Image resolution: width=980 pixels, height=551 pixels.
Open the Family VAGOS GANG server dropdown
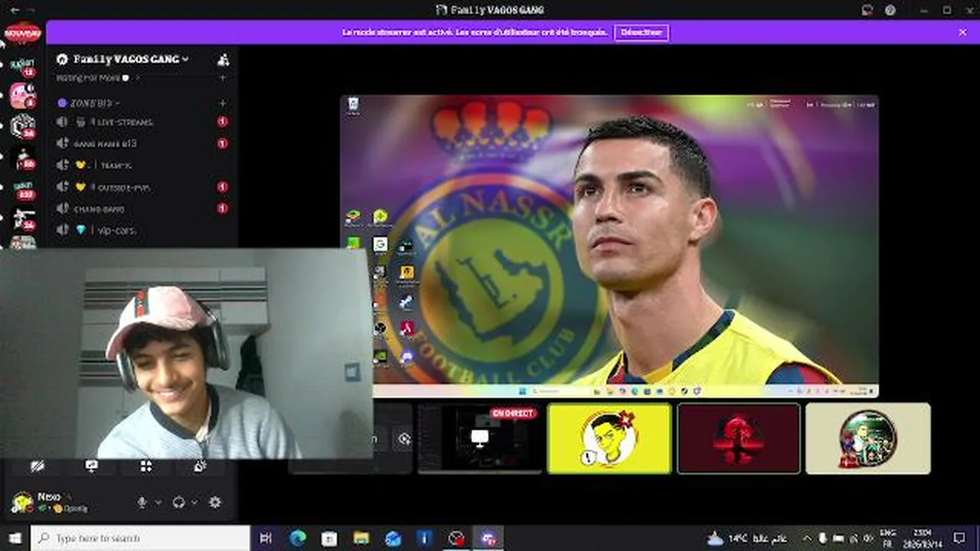(130, 59)
